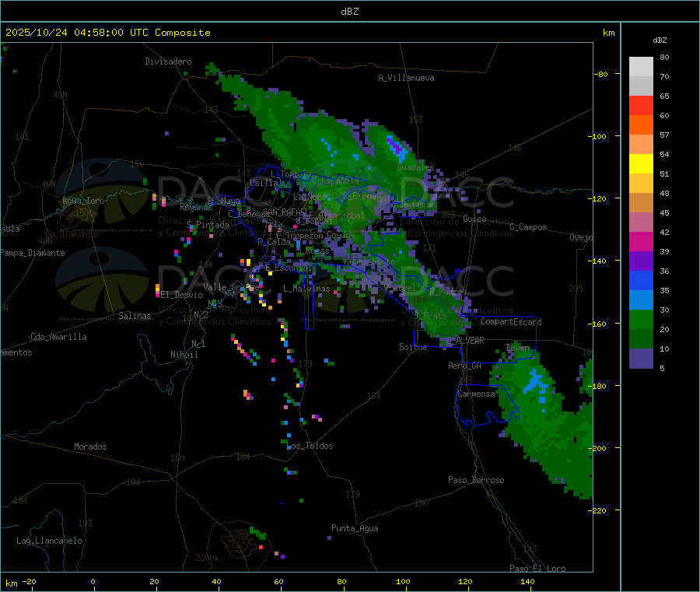700x592 pixels.
Task: Click the 'El_Desvio' label
Action: click(x=182, y=295)
